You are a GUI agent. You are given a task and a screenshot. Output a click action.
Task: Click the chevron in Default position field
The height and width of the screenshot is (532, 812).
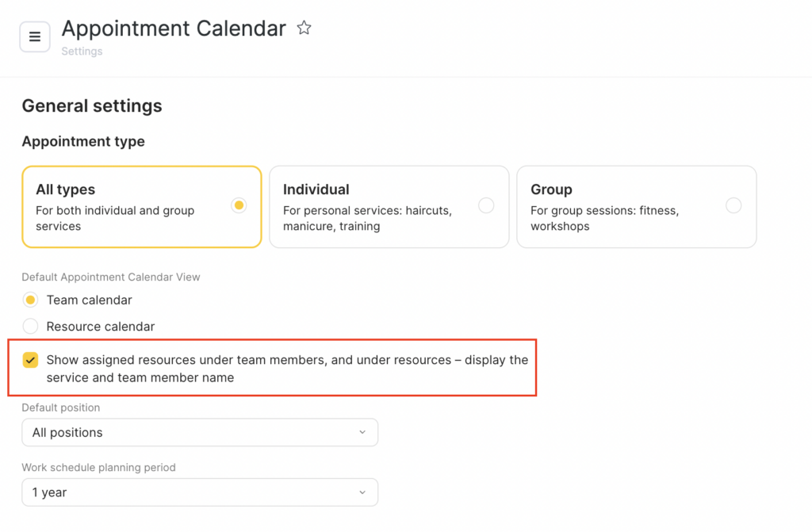pos(362,432)
